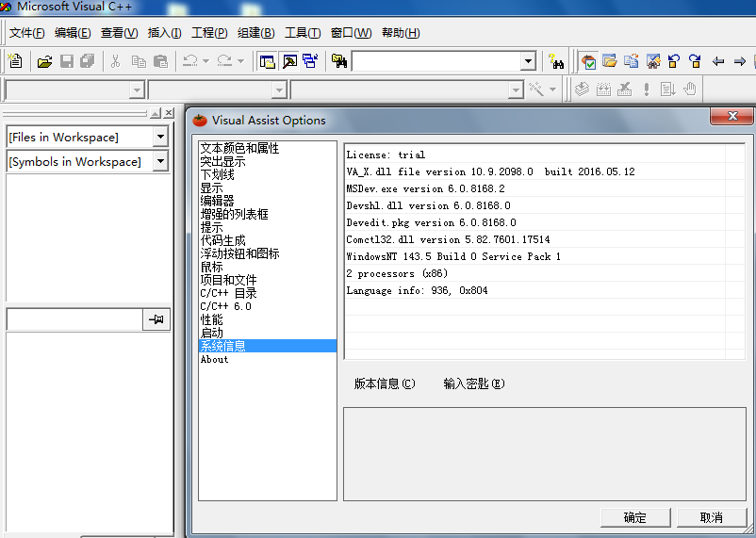Expand the Symbols in Workspace dropdown
This screenshot has width=756, height=538.
[x=160, y=161]
